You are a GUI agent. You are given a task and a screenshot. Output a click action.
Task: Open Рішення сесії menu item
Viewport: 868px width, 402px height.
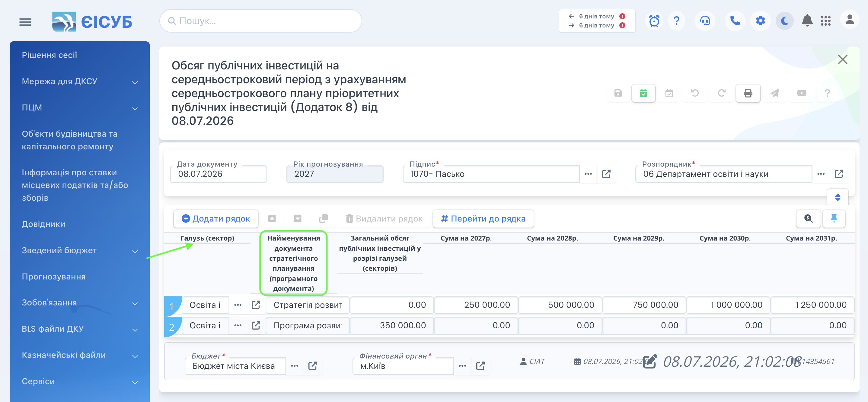(x=49, y=55)
